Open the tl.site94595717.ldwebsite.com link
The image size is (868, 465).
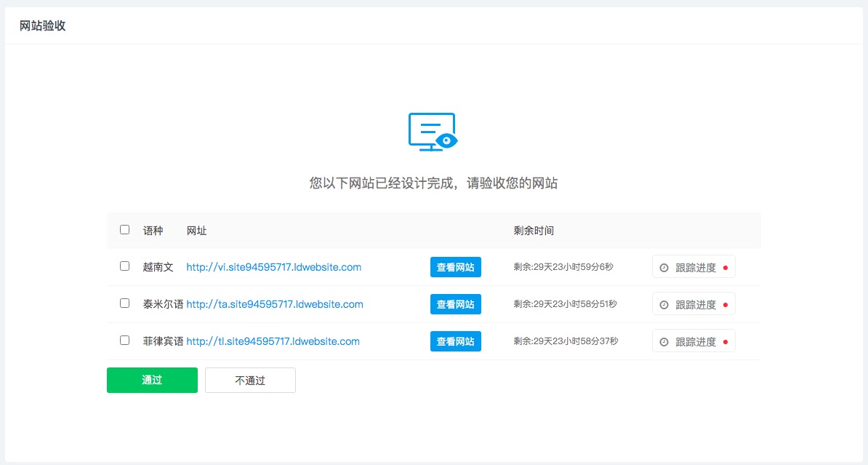click(x=273, y=341)
